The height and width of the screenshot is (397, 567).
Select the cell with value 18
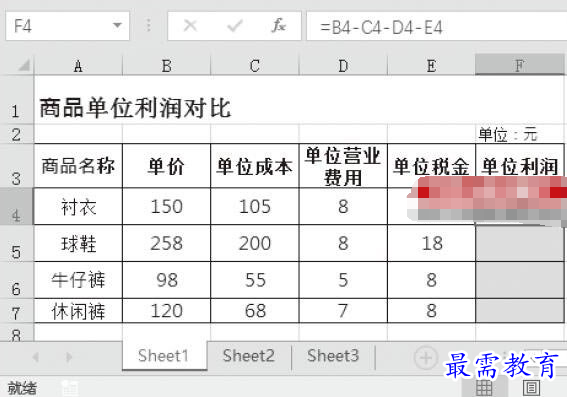(431, 243)
